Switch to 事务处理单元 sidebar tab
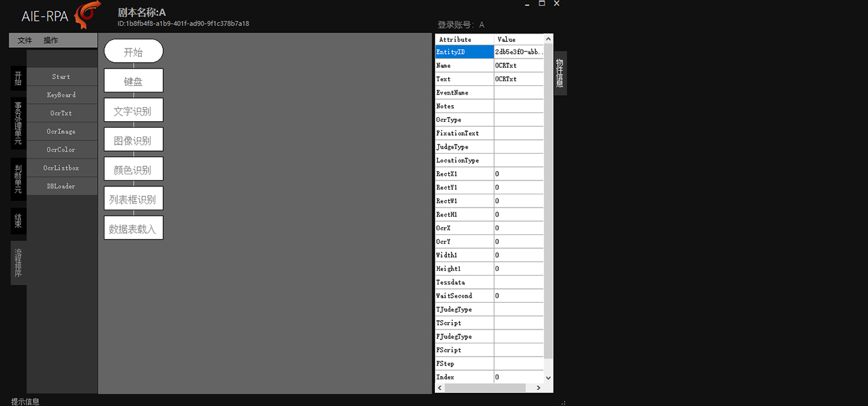Viewport: 868px width, 406px height. [18, 123]
